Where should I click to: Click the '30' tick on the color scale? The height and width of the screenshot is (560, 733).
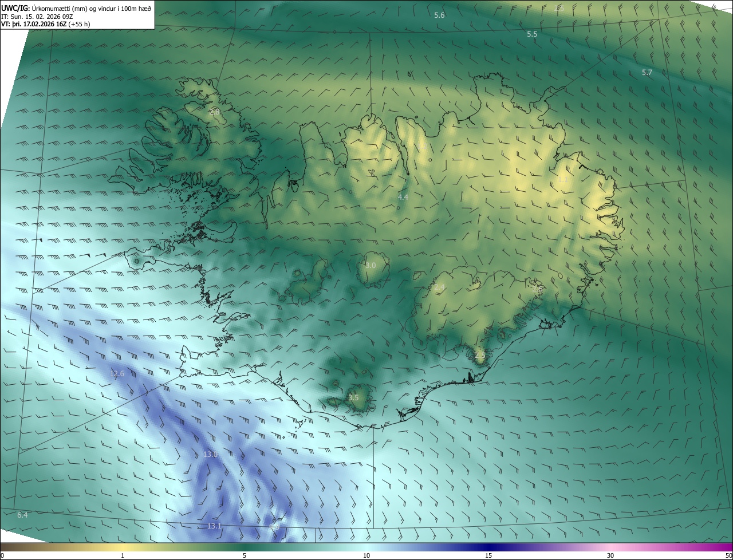pos(610,555)
